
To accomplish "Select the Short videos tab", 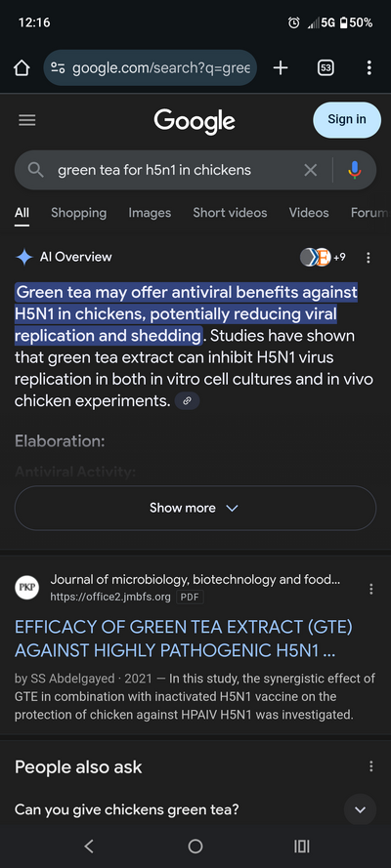I will [x=230, y=213].
